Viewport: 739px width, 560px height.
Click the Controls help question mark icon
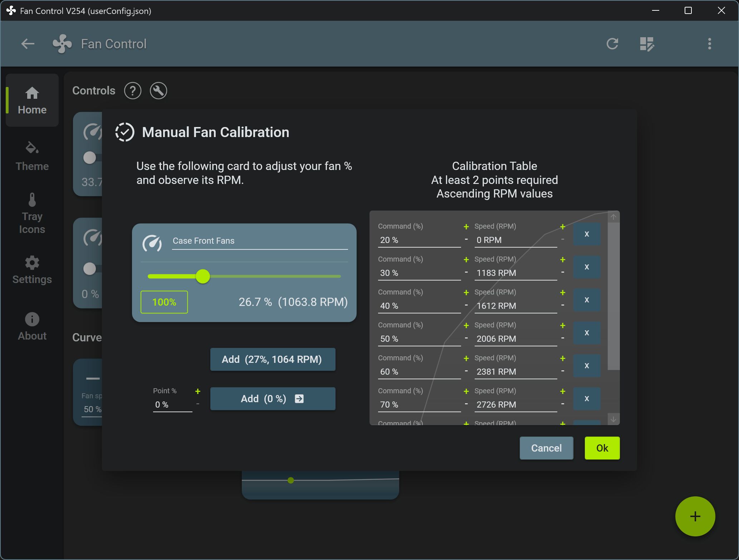132,91
